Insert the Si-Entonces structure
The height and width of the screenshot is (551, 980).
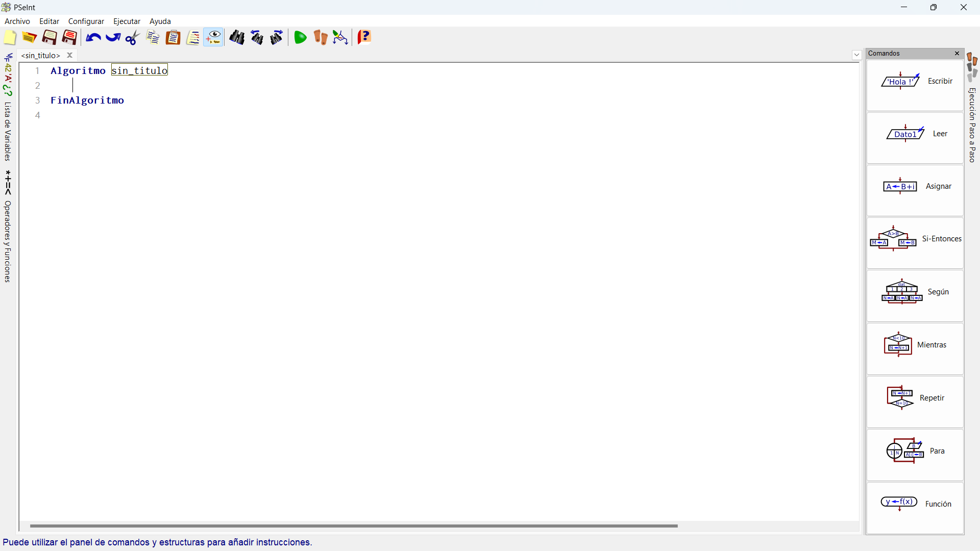pos(915,239)
